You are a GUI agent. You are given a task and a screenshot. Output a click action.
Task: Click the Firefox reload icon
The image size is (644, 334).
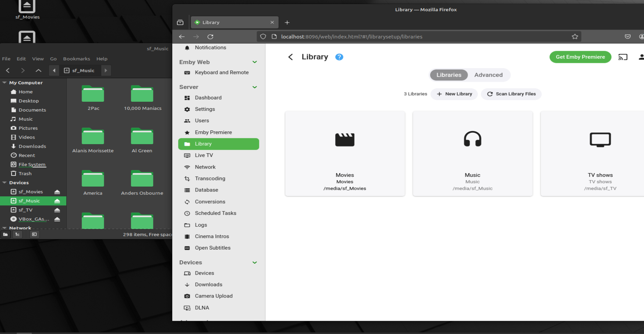[x=210, y=36]
